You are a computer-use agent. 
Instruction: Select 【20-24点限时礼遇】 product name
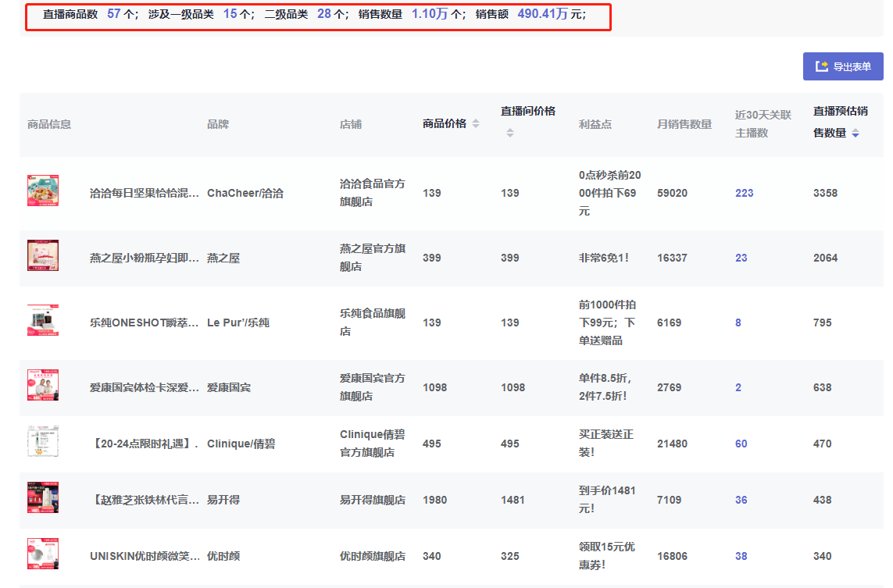[144, 444]
